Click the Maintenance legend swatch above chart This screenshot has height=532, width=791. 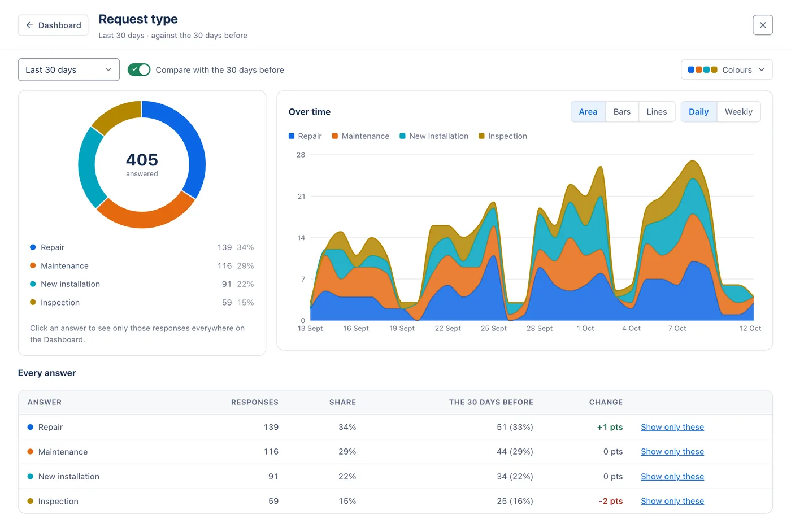coord(335,136)
